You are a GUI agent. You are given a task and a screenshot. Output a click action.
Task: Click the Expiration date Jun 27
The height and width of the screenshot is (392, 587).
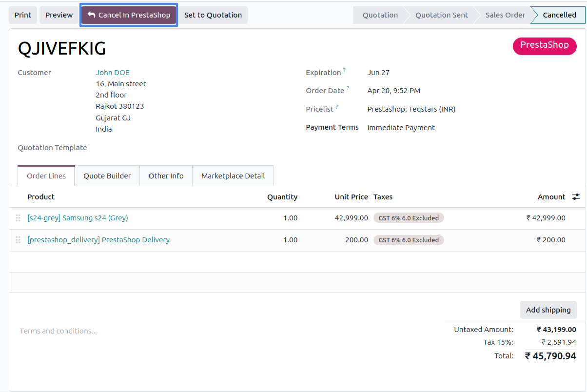tap(378, 73)
